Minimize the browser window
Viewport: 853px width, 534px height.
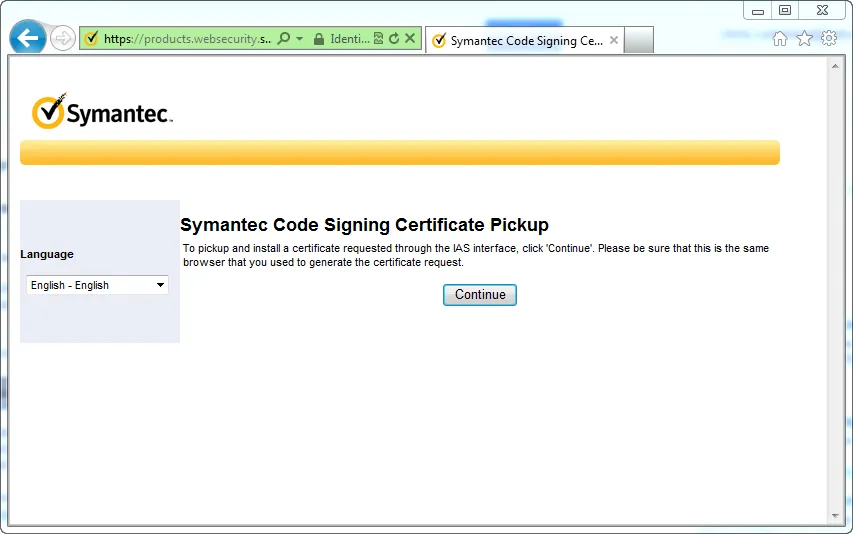pos(758,10)
